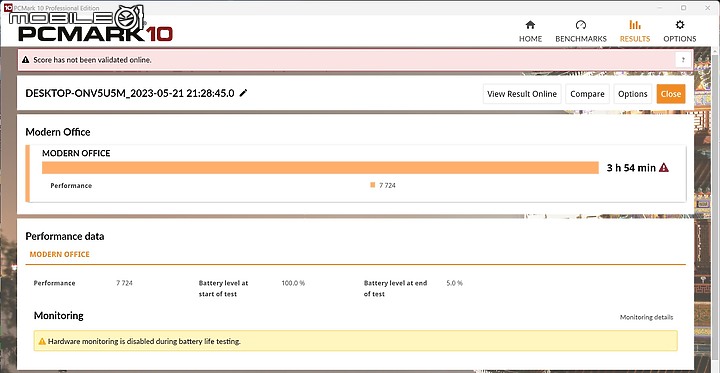Click 'Score has not been validated online' message
Image resolution: width=720 pixels, height=373 pixels.
[92, 60]
